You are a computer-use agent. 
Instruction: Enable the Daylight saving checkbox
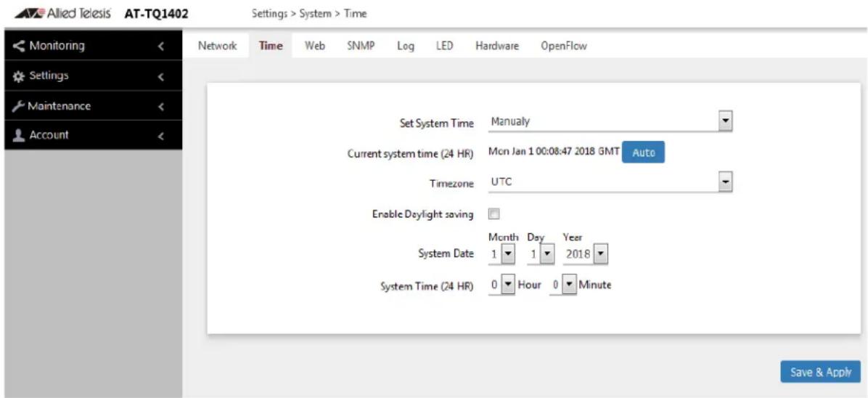tap(494, 214)
